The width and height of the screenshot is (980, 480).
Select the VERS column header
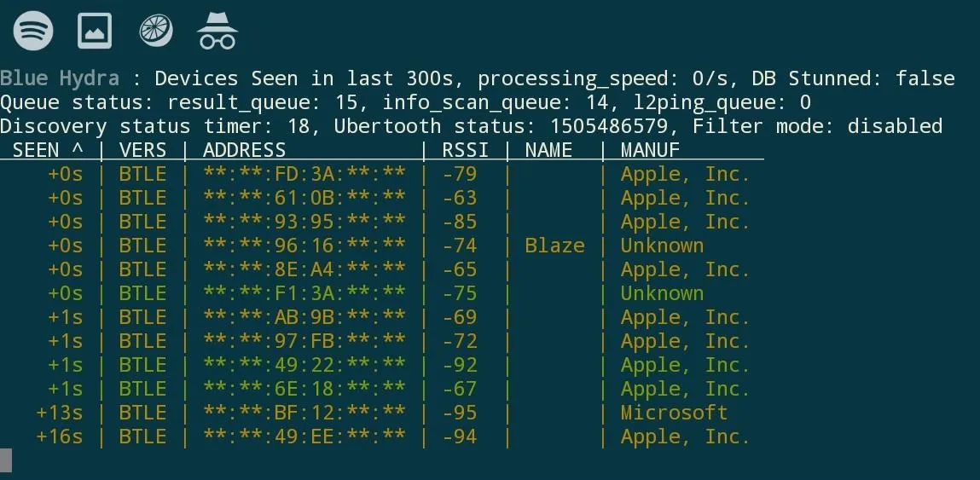(x=142, y=150)
